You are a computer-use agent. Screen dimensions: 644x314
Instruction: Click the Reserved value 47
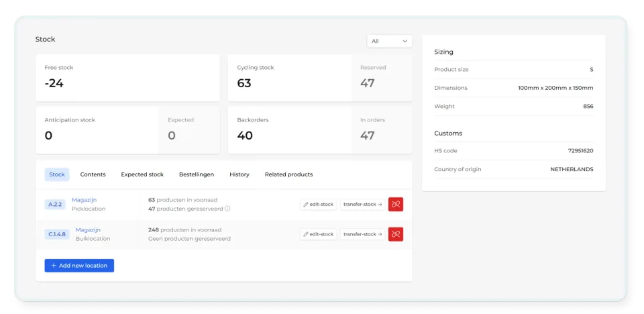click(x=367, y=83)
